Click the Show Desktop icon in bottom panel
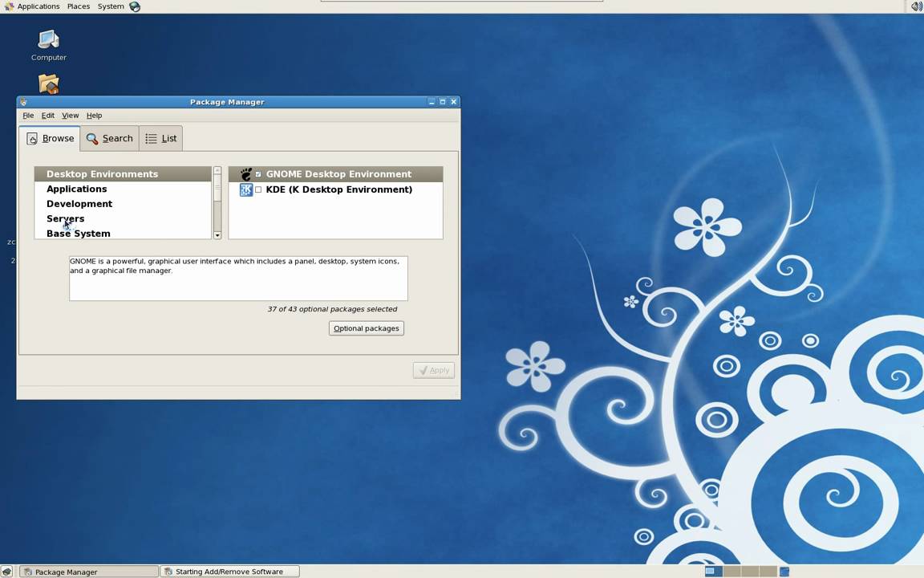 [x=6, y=571]
